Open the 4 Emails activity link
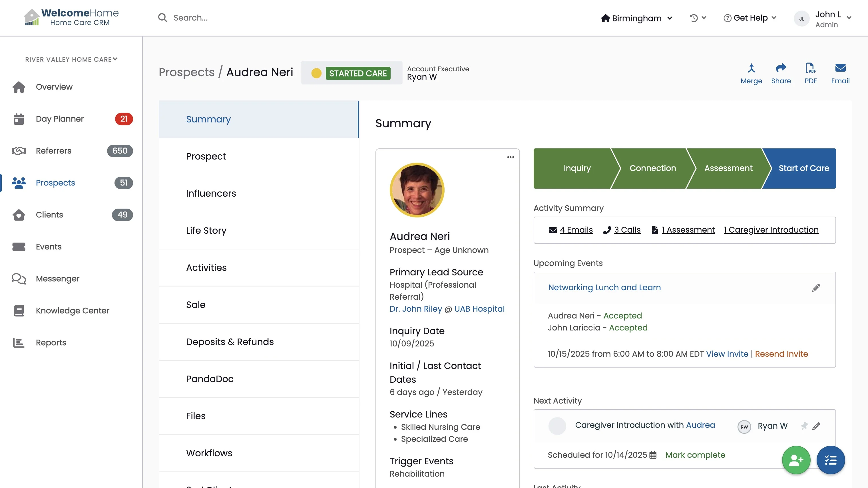 point(576,230)
